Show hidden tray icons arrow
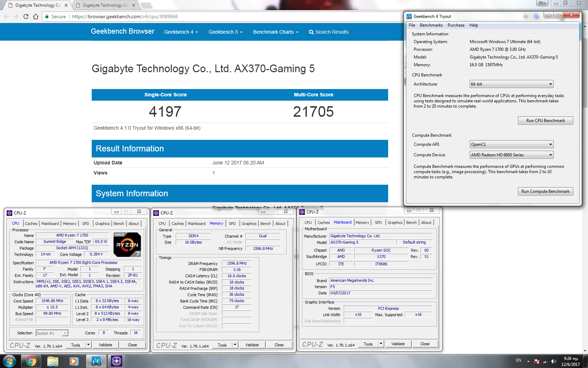The height and width of the screenshot is (368, 588). (x=528, y=361)
